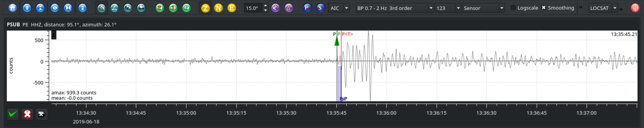The image size is (644, 128).
Task: Click the vertical up-down arrows scale icon
Action: 27,8
